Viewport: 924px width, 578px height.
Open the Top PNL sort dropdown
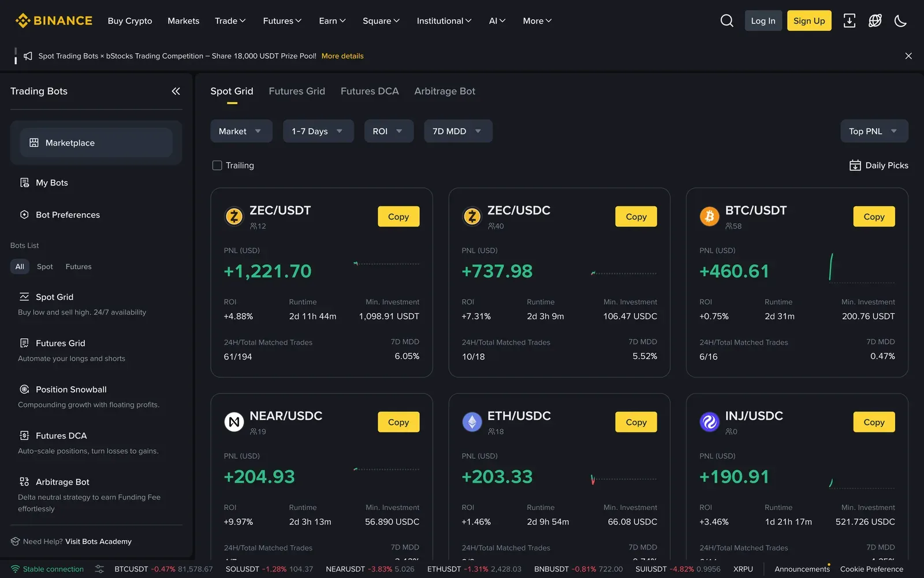pyautogui.click(x=874, y=131)
